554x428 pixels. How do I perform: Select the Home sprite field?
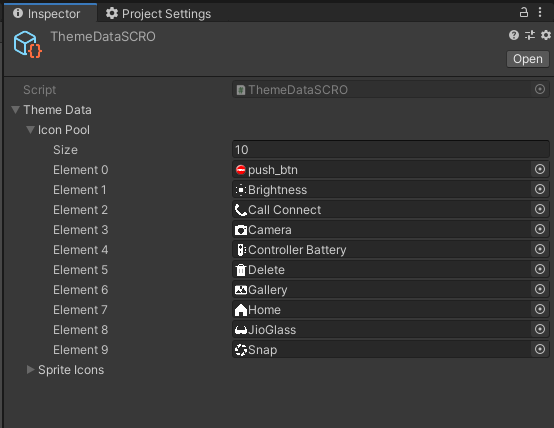click(x=382, y=310)
